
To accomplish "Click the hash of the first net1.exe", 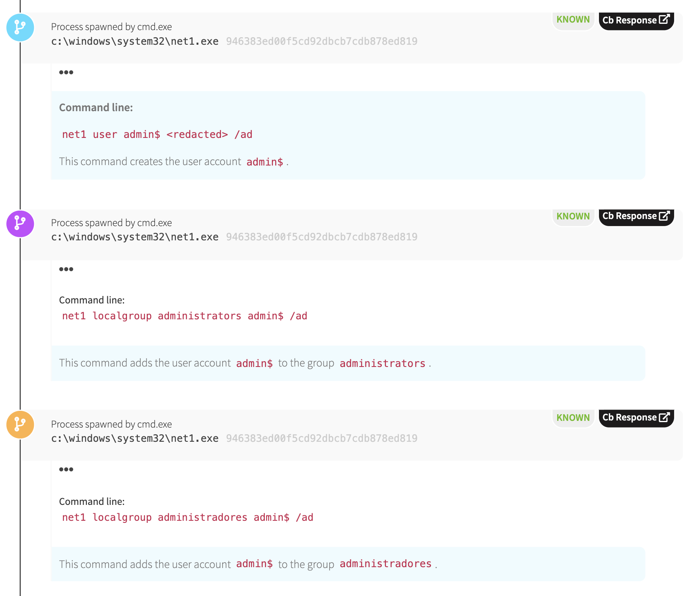I will tap(322, 41).
